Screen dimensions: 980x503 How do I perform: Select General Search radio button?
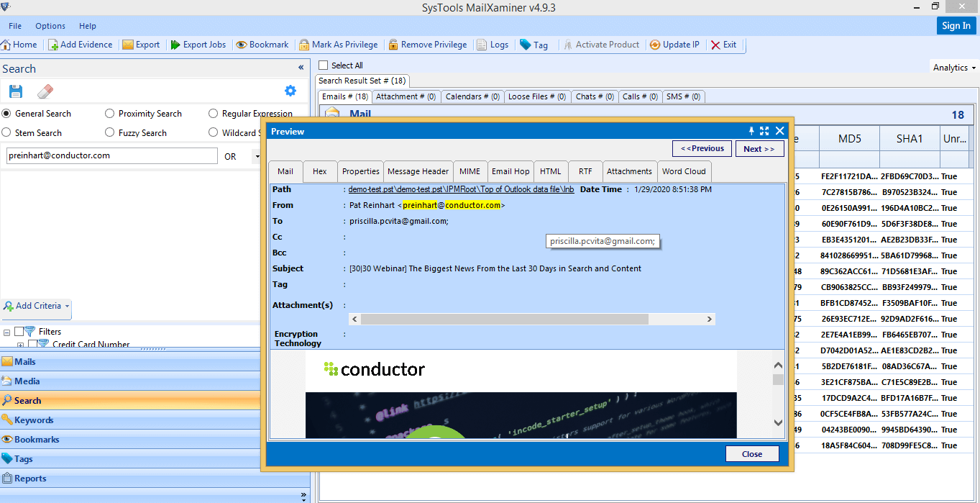(x=6, y=113)
